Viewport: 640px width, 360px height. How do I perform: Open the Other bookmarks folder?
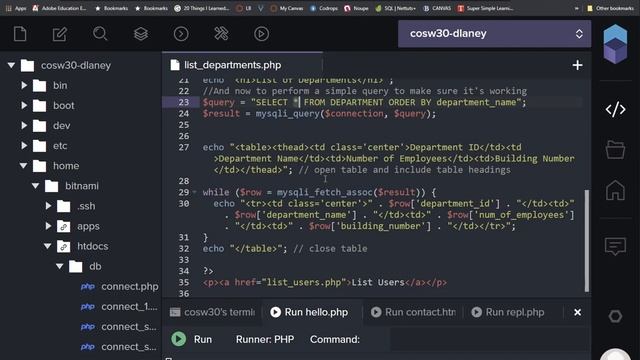click(610, 8)
